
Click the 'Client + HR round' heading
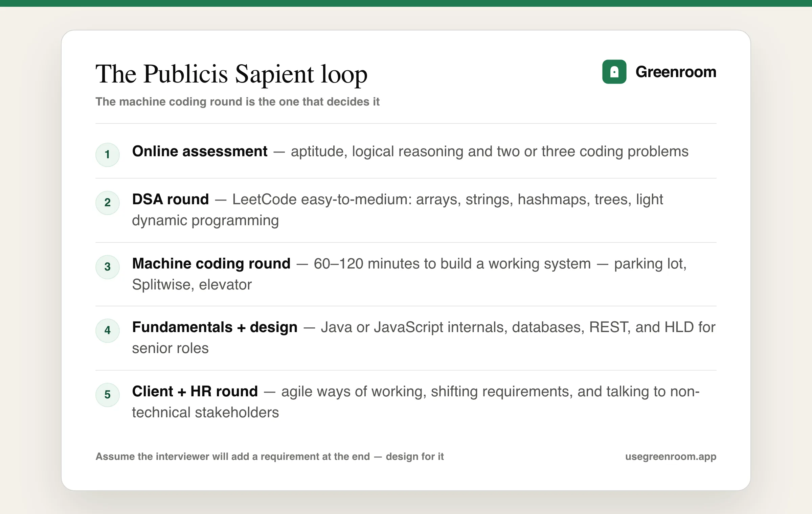point(195,391)
